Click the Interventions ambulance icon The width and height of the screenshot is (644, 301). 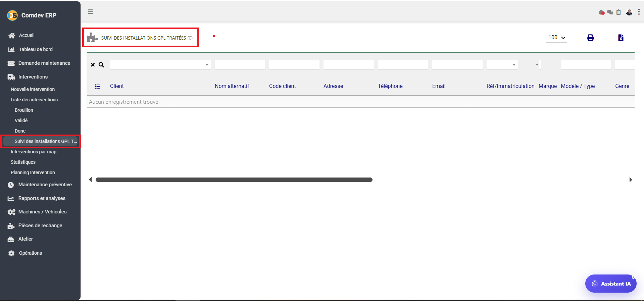[x=11, y=77]
